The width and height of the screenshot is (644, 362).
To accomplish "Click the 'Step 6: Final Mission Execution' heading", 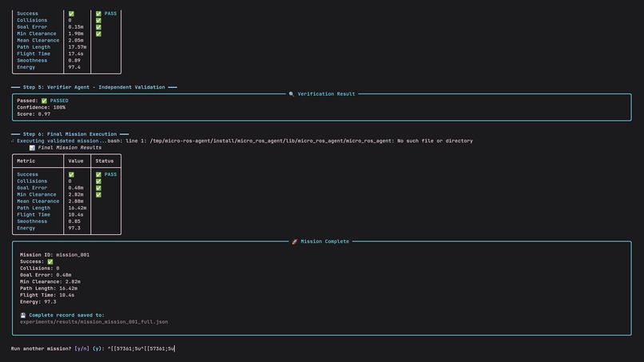I will point(70,134).
